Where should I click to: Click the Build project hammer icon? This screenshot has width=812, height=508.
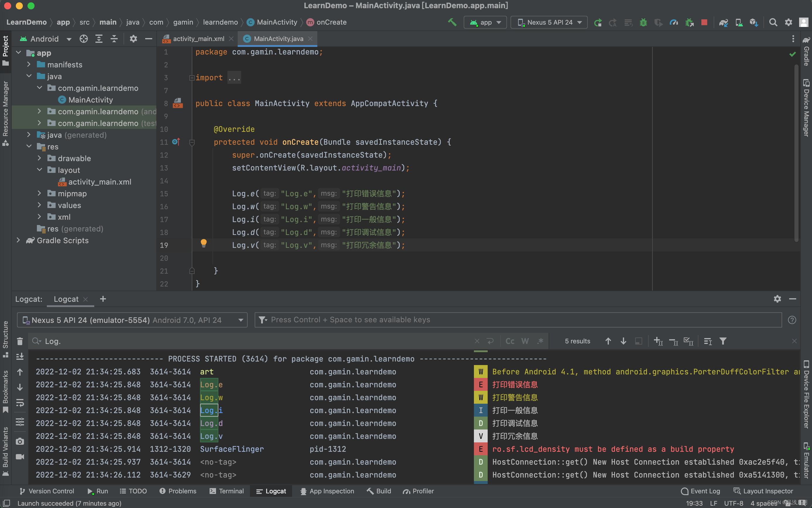pos(453,22)
